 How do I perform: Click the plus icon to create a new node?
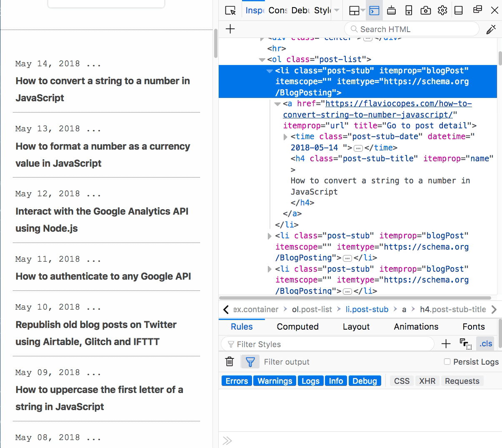pos(230,29)
